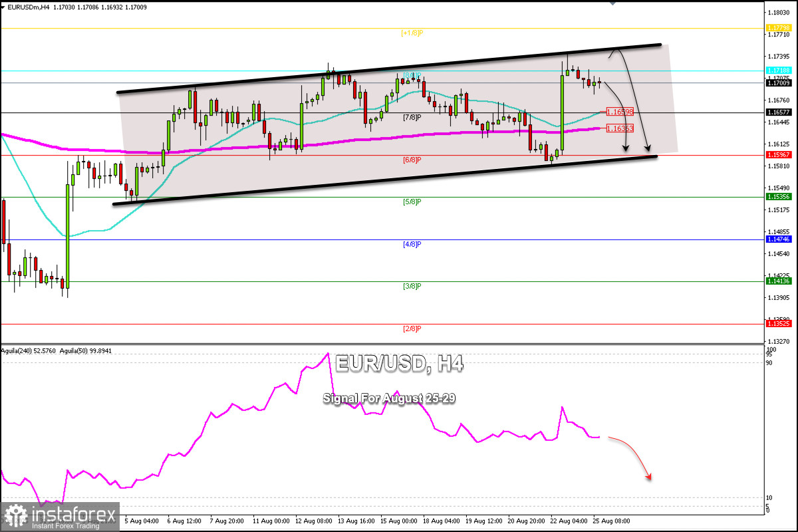Click the chart shift triangle marker at top

pos(612,3)
